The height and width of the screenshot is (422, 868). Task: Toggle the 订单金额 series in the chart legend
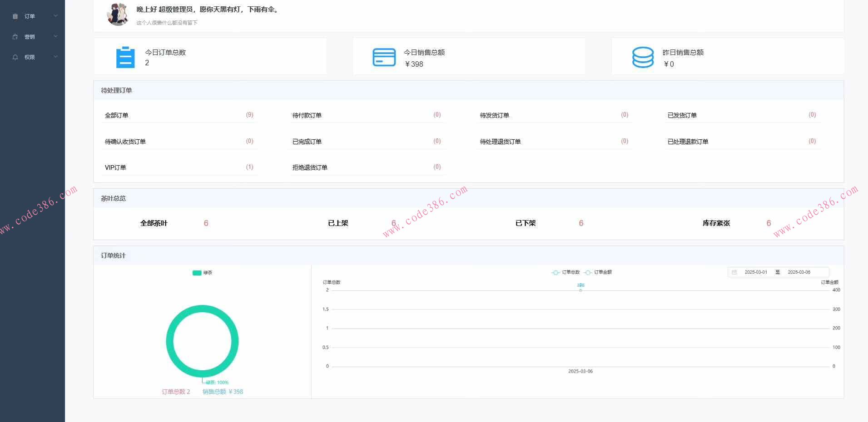pos(599,272)
